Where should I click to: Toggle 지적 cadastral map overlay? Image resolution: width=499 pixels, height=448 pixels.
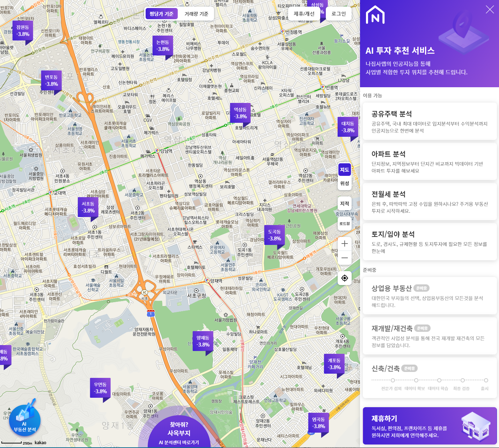[345, 203]
